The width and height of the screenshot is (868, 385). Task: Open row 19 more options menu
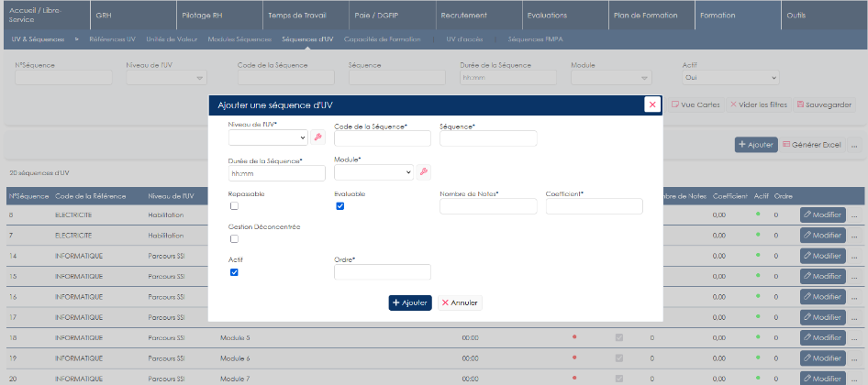coord(854,358)
